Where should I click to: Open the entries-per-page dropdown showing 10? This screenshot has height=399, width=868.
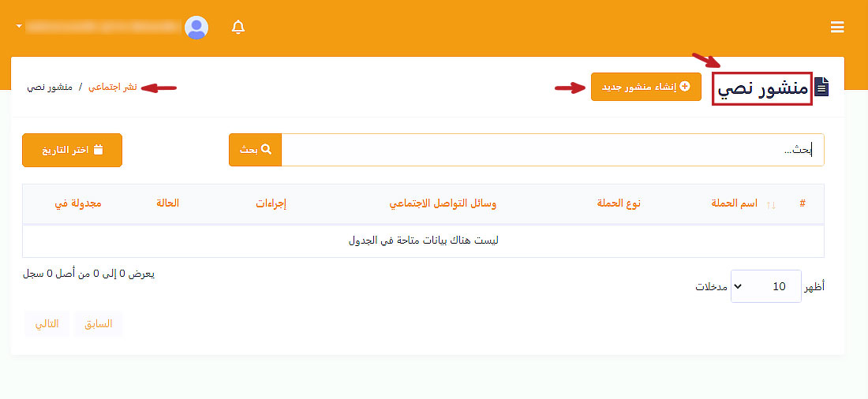(x=765, y=286)
